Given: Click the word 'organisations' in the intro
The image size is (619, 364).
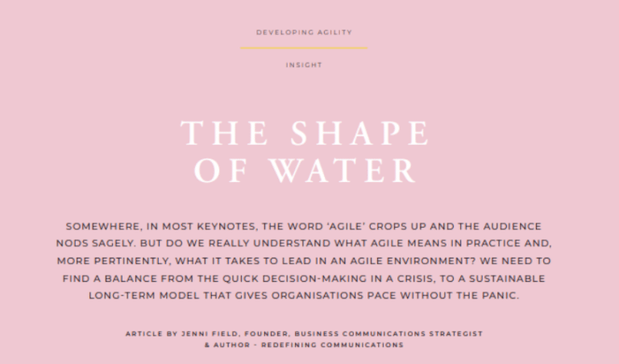Looking at the screenshot, I should [x=326, y=295].
